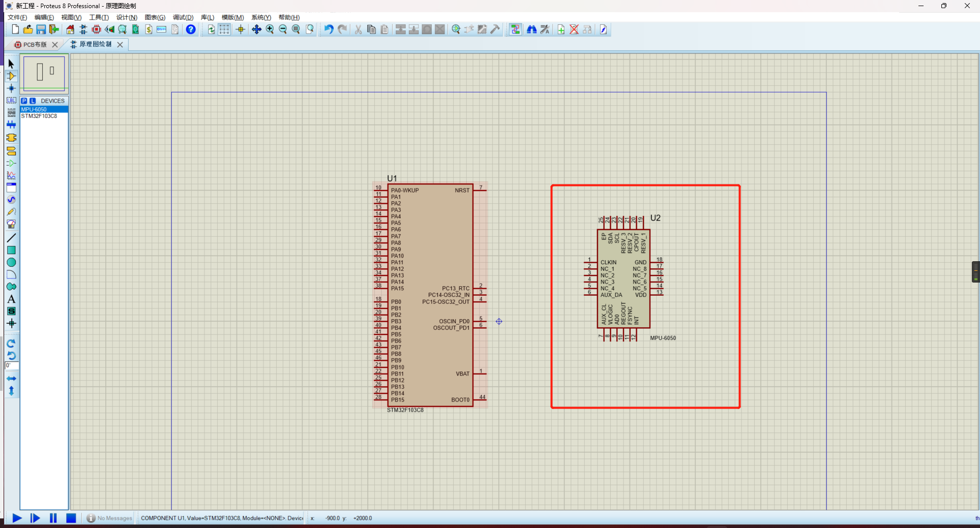
Task: Click P pick-devices button
Action: [24, 101]
